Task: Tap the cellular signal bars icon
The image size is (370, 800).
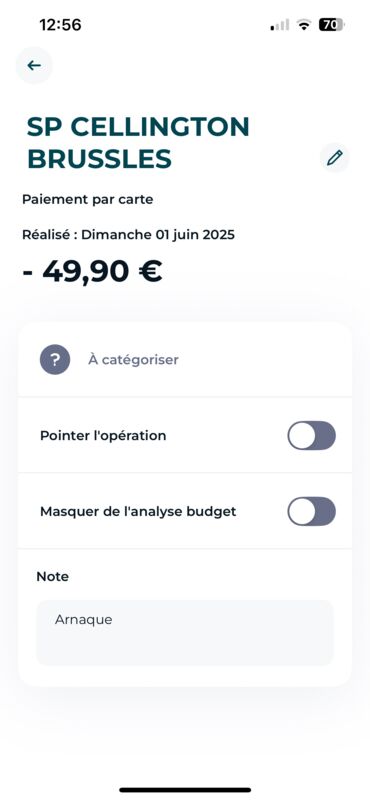Action: 280,24
